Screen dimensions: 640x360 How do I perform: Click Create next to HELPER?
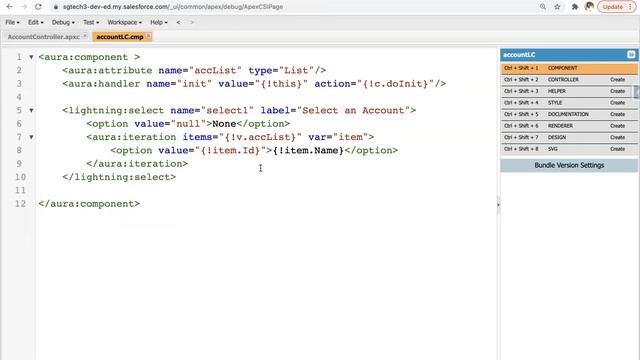(x=618, y=91)
